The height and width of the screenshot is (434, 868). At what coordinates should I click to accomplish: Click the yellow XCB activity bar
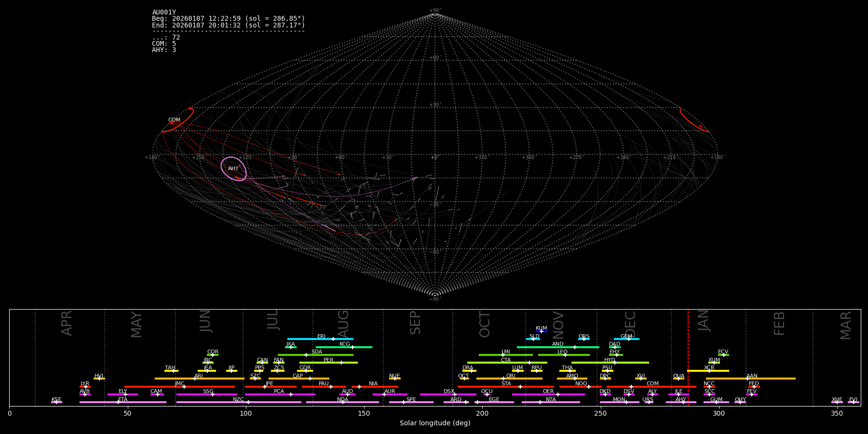click(x=708, y=371)
